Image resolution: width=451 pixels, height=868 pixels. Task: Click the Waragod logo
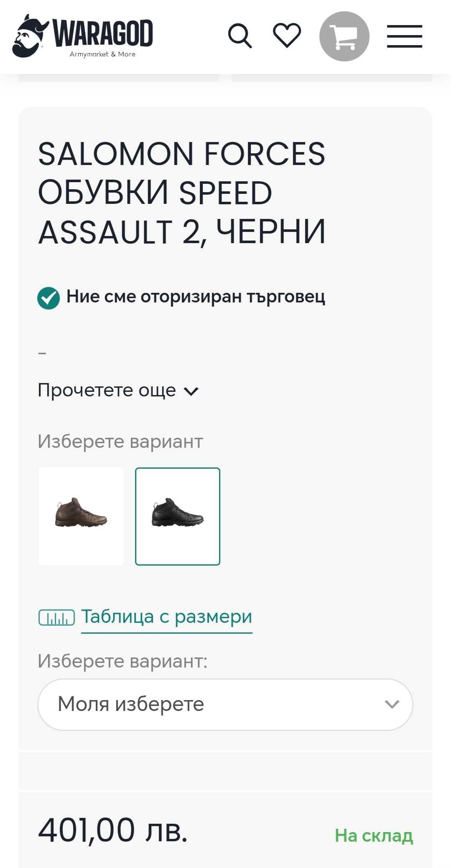pos(82,36)
